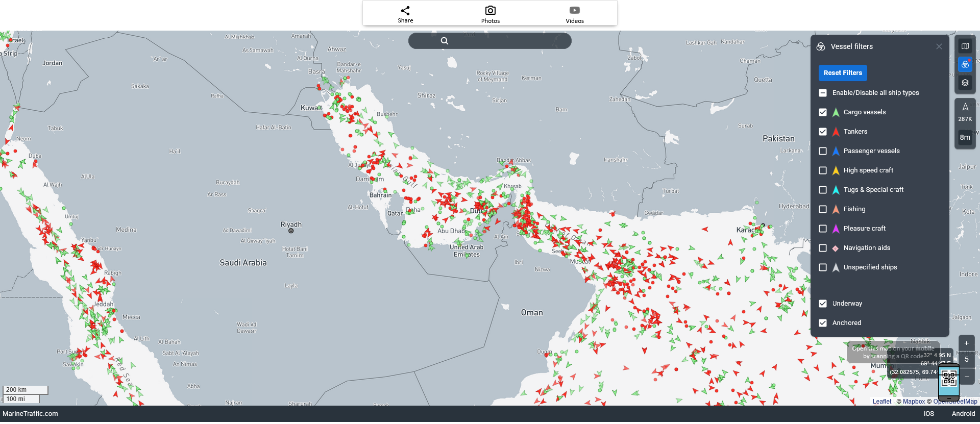Image resolution: width=980 pixels, height=424 pixels.
Task: Enable the Navigation aids checkbox
Action: [x=823, y=248]
